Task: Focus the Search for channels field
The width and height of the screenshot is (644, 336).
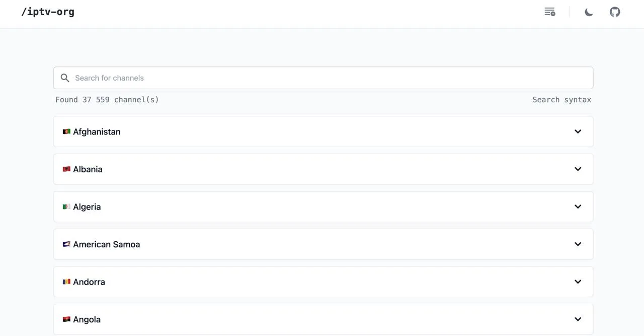Action: click(x=323, y=78)
